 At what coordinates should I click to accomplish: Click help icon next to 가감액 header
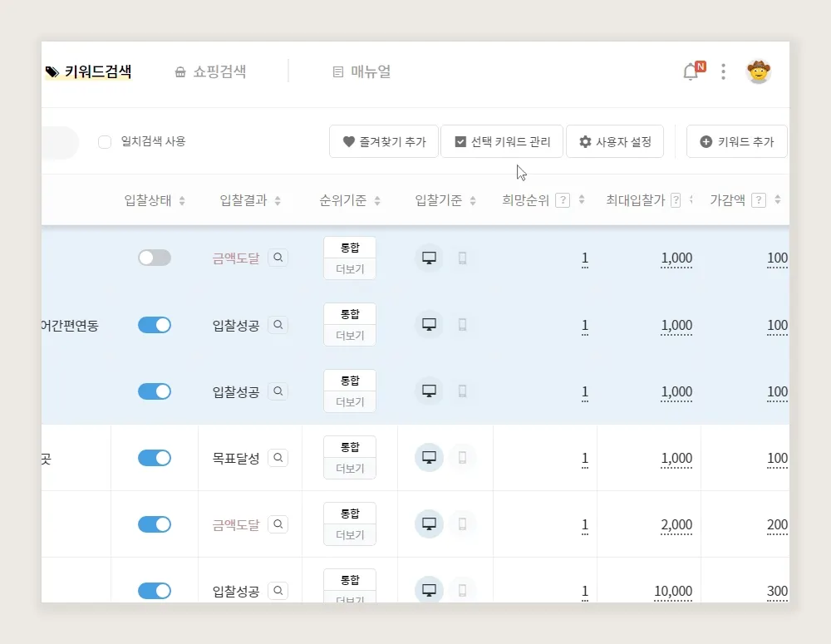(x=758, y=200)
